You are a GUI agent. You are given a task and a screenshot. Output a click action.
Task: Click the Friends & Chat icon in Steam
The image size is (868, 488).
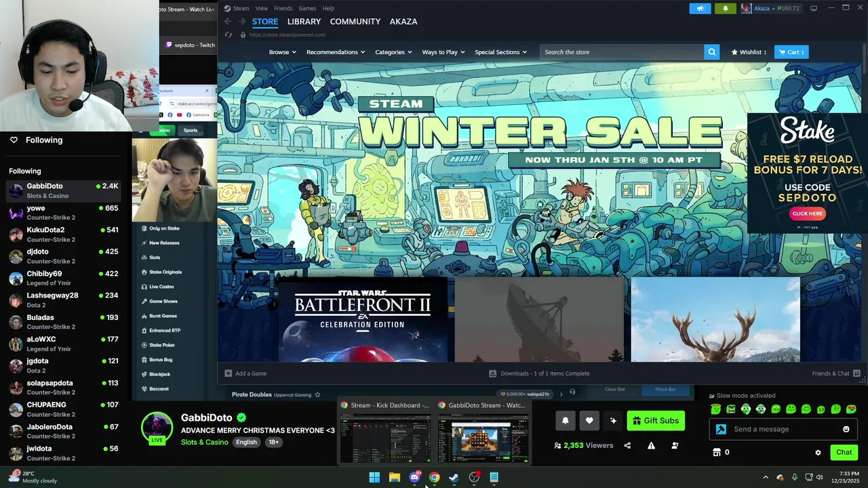pyautogui.click(x=856, y=373)
